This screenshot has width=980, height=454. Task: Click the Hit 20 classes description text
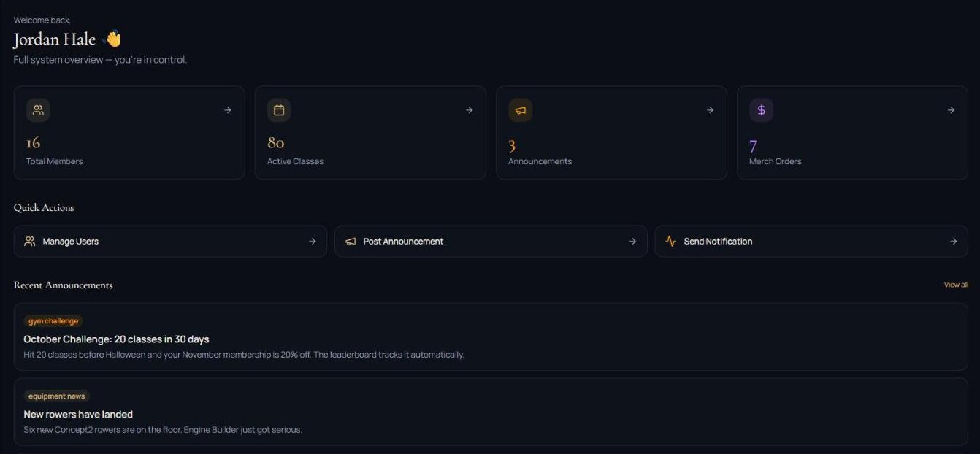pos(244,355)
